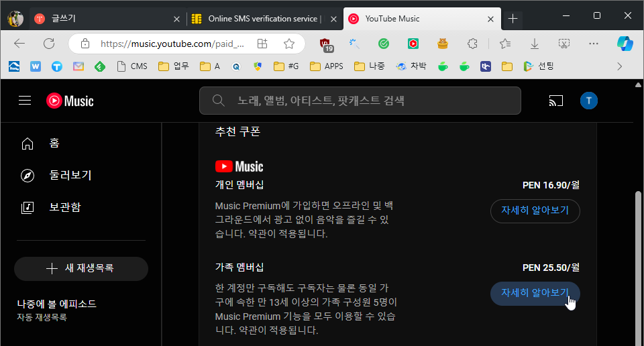Open the cast to TV icon
Viewport: 644px width, 346px height.
pyautogui.click(x=555, y=101)
